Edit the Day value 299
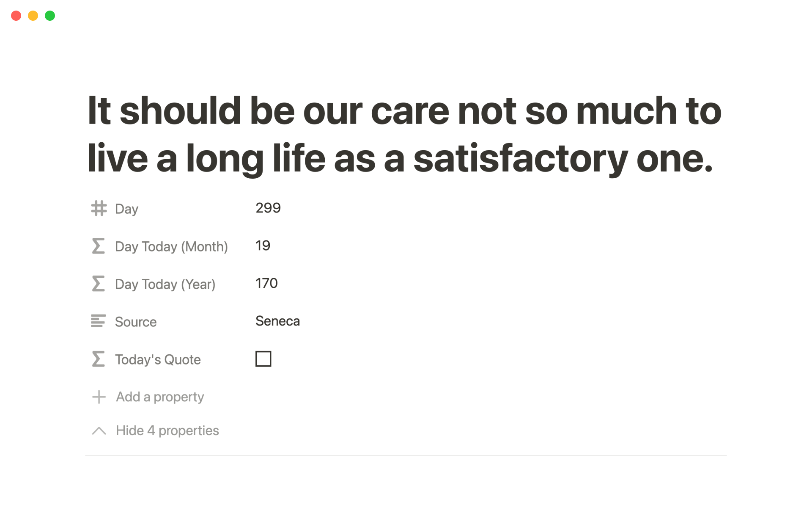Image resolution: width=812 pixels, height=508 pixels. coord(268,208)
